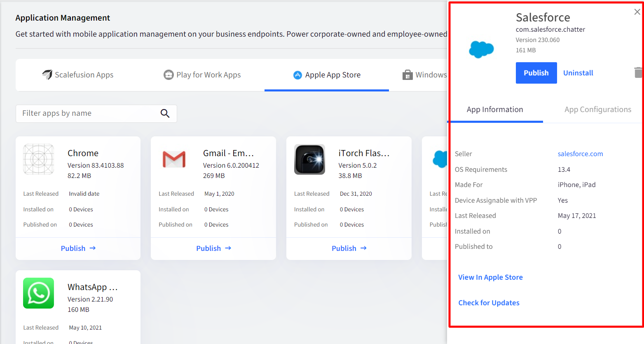Click the Version 83.4103.88 text

click(x=96, y=165)
